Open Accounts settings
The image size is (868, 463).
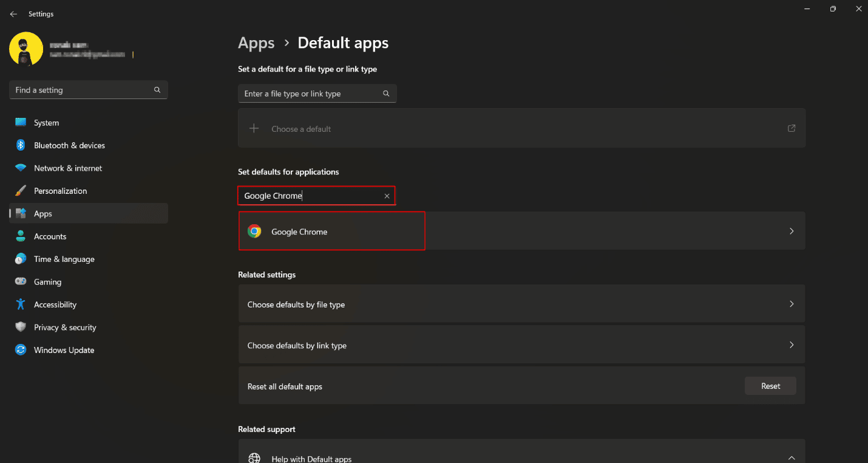tap(50, 236)
